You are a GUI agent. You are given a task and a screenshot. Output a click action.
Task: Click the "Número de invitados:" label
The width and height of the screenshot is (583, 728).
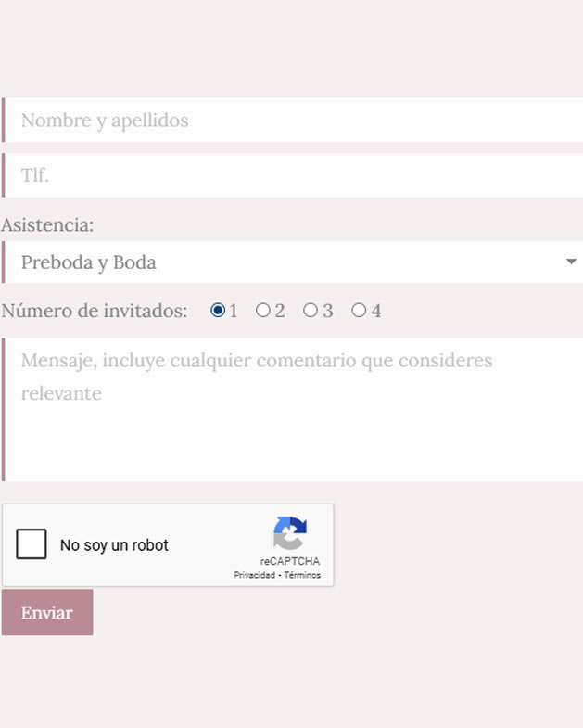[94, 311]
